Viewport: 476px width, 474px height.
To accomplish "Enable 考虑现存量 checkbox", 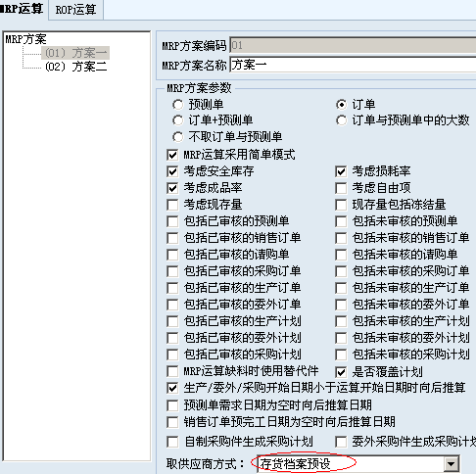I will click(x=172, y=205).
